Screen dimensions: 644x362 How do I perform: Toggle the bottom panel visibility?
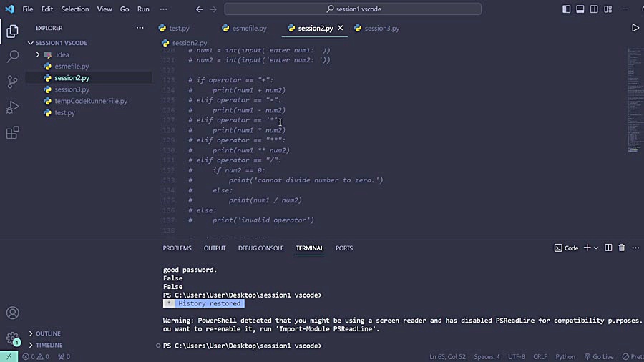coord(580,9)
